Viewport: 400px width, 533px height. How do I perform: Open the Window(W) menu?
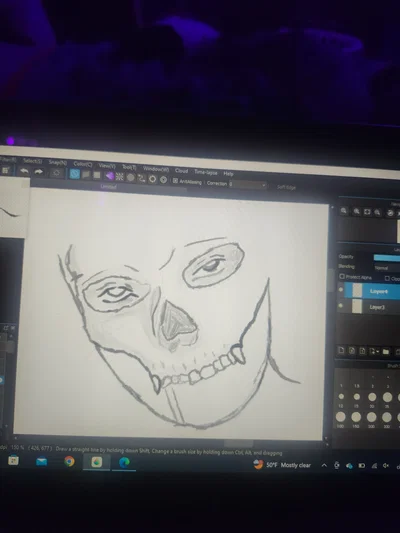(x=156, y=169)
